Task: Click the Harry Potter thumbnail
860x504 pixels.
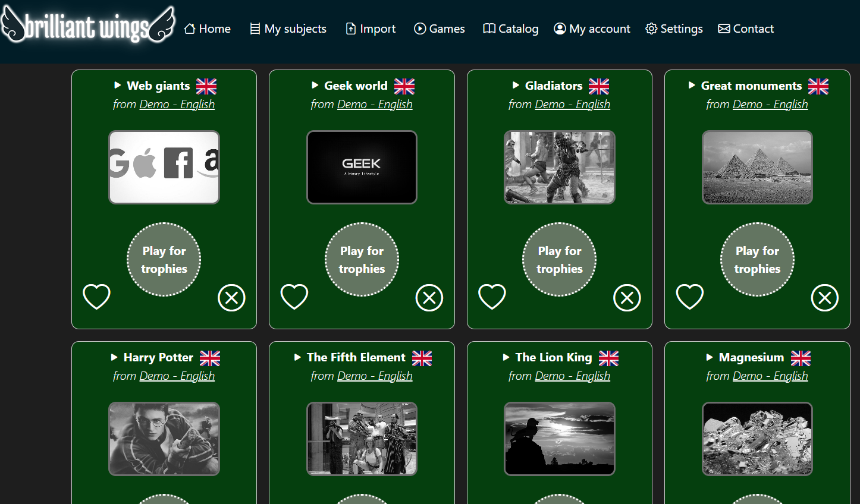Action: pos(164,439)
